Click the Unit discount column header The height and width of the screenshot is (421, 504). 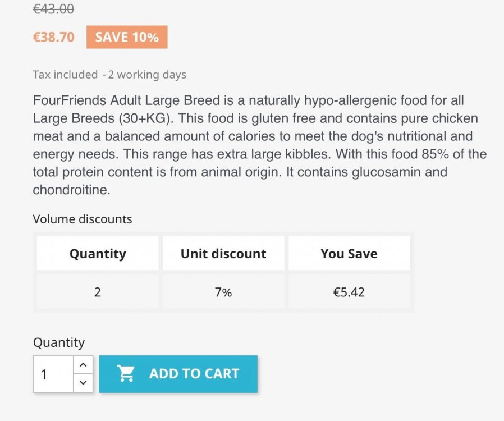pos(223,253)
